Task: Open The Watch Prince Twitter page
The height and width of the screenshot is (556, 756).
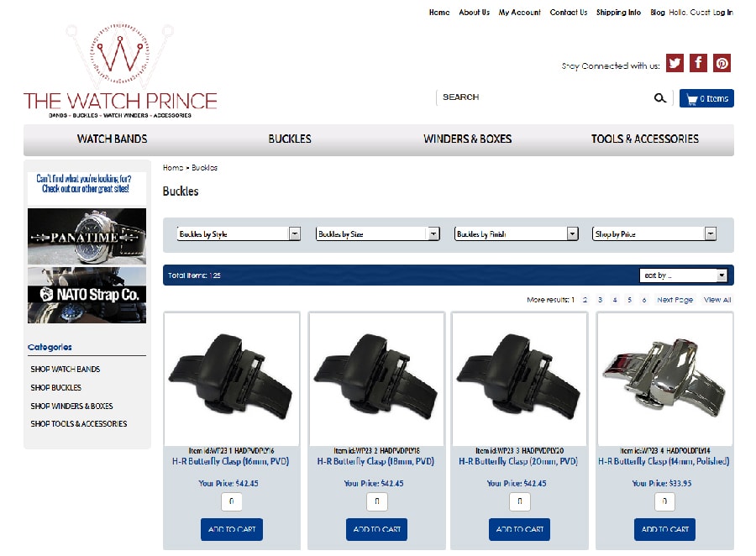Action: (x=675, y=63)
